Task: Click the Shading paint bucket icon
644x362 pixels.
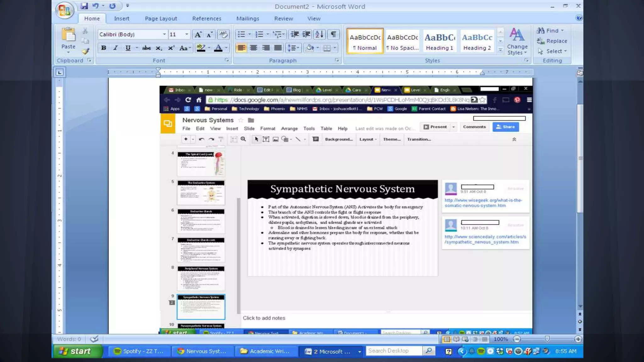Action: click(310, 48)
